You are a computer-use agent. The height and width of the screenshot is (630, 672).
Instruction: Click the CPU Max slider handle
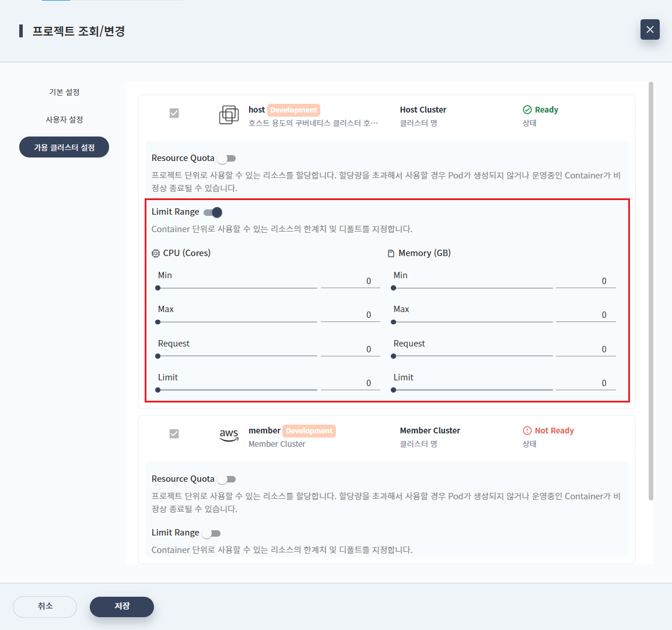(x=157, y=322)
